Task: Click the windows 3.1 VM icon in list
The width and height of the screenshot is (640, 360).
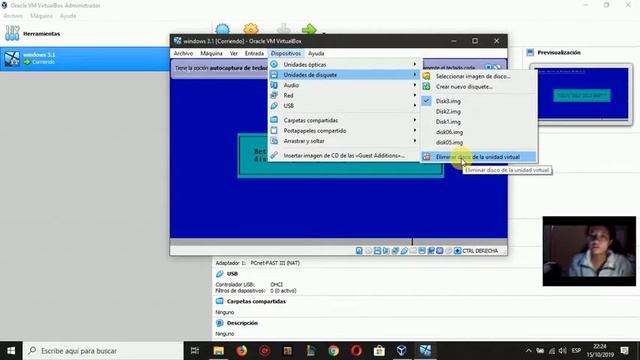Action: (x=12, y=58)
